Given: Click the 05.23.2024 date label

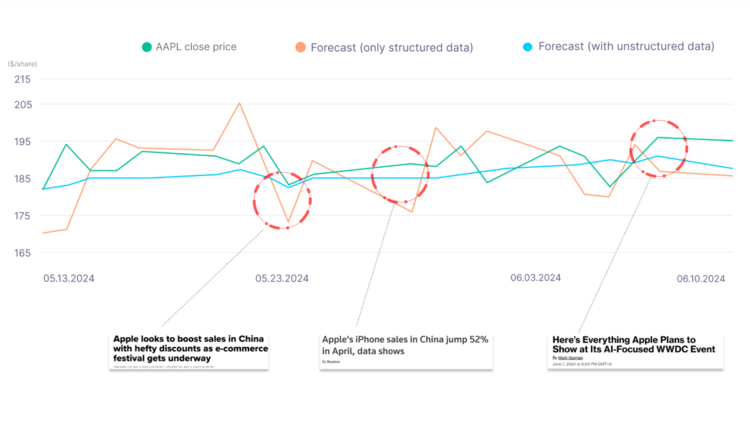Looking at the screenshot, I should click(x=282, y=279).
